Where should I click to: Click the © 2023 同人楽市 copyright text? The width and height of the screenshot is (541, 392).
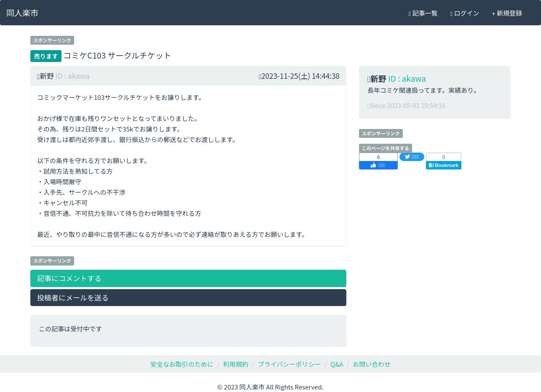[x=270, y=387]
